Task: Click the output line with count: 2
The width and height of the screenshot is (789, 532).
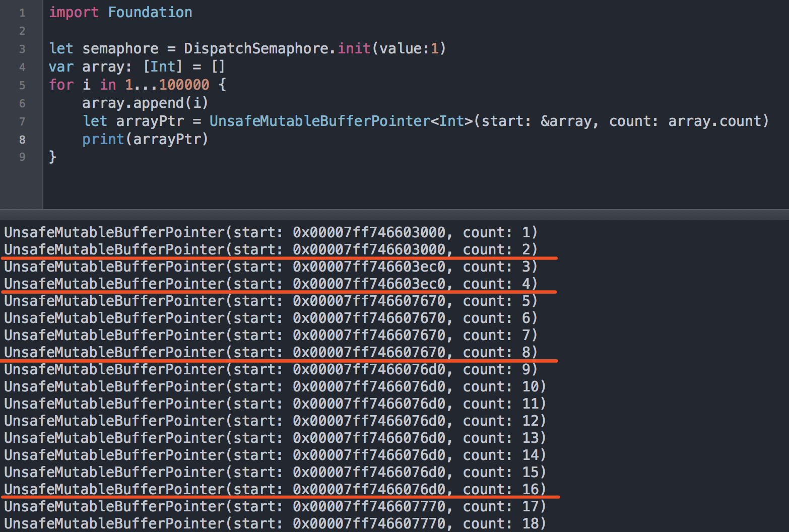Action: (x=271, y=249)
